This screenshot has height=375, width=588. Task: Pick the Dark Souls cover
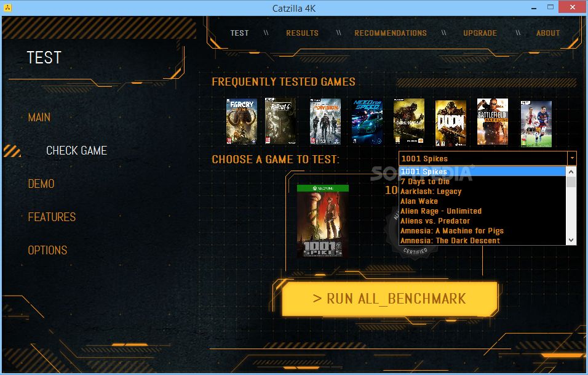(x=409, y=121)
